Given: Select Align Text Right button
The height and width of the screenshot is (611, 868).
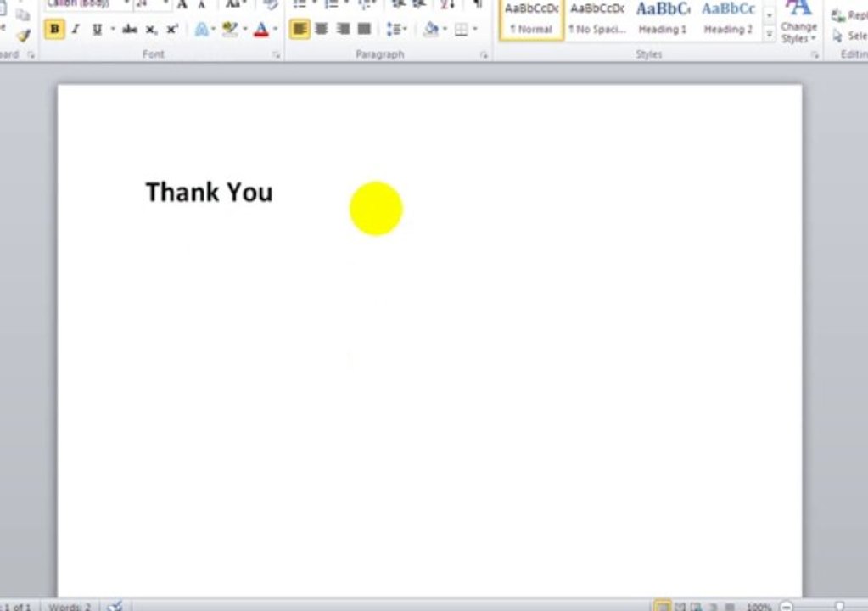Looking at the screenshot, I should 343,29.
